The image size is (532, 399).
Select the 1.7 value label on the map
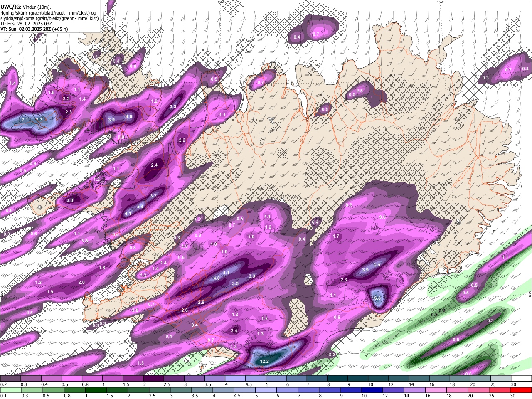[x=336, y=236]
